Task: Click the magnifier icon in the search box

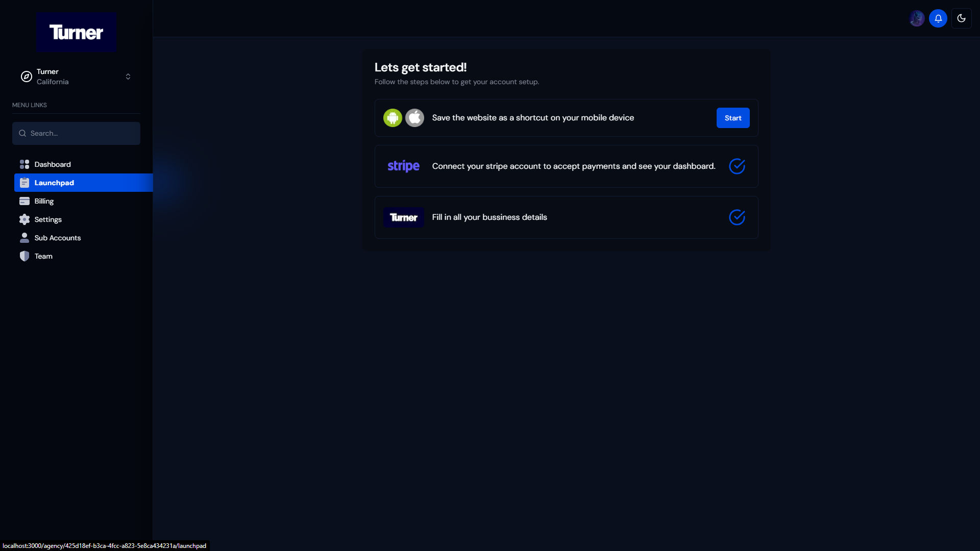Action: point(22,133)
